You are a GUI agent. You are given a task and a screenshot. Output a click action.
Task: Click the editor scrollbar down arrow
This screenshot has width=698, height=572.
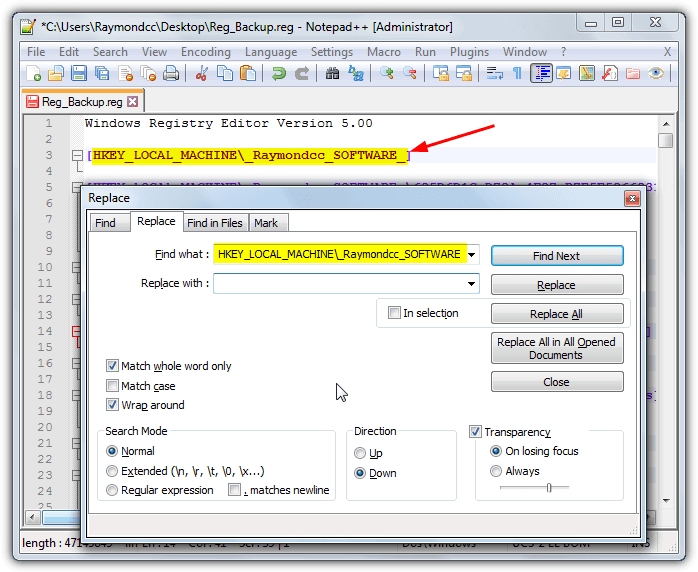(x=666, y=501)
